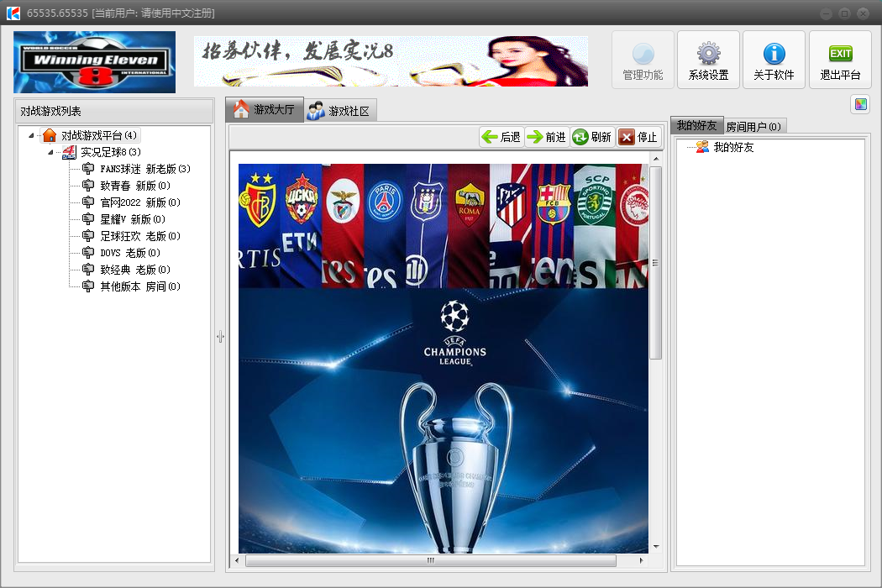
Task: Open 关于软件 info dialog
Action: coord(774,60)
